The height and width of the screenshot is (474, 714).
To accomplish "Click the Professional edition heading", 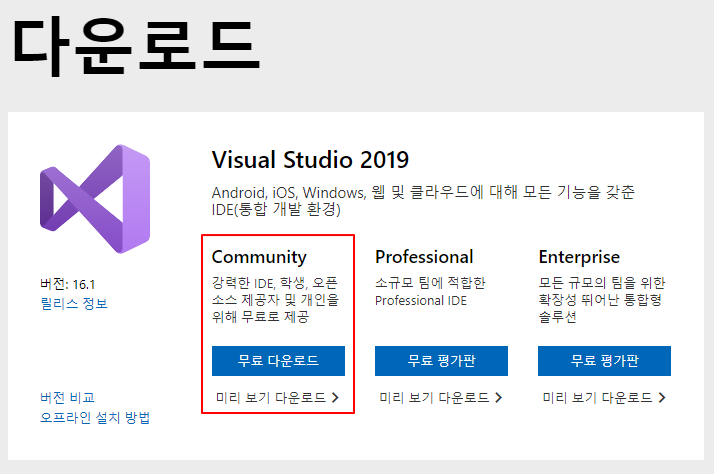I will [424, 257].
